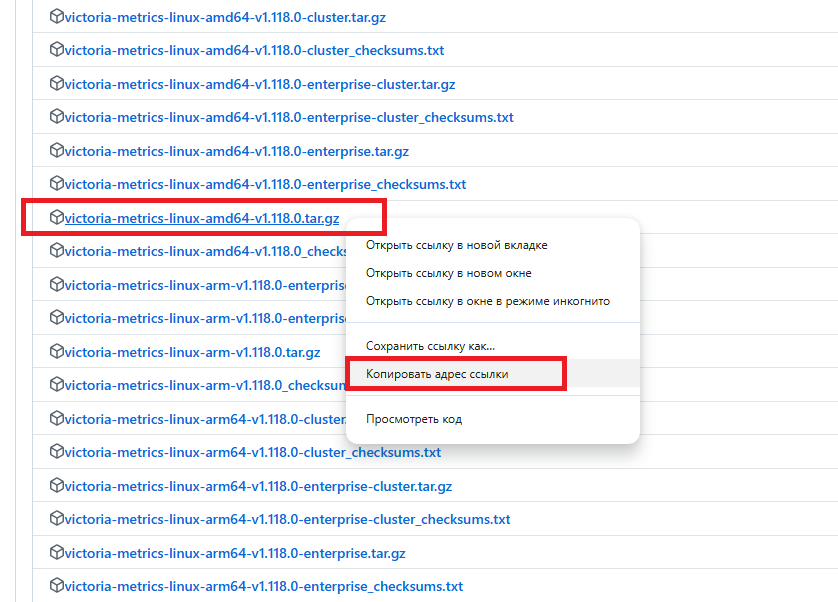This screenshot has height=602, width=838.
Task: Open victoria-metrics-linux-amd64-v1.118.0-enterprise-cluster.tar.gz link
Action: (x=260, y=84)
